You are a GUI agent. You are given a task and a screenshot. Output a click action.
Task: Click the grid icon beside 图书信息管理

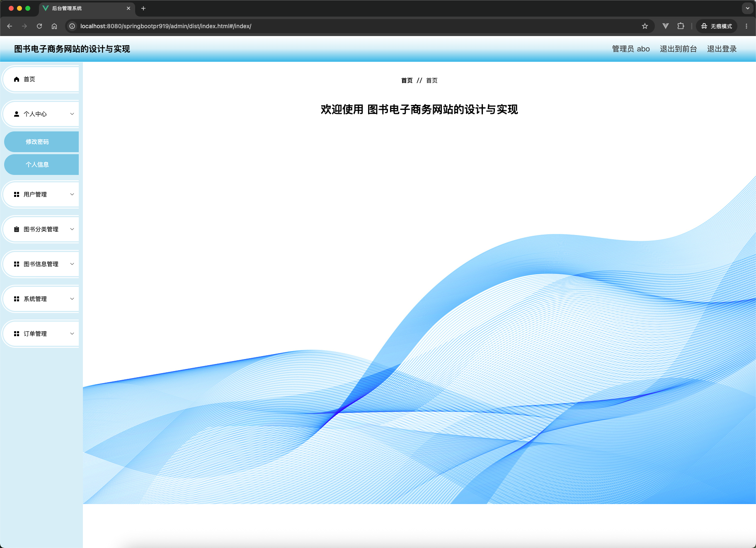point(17,264)
